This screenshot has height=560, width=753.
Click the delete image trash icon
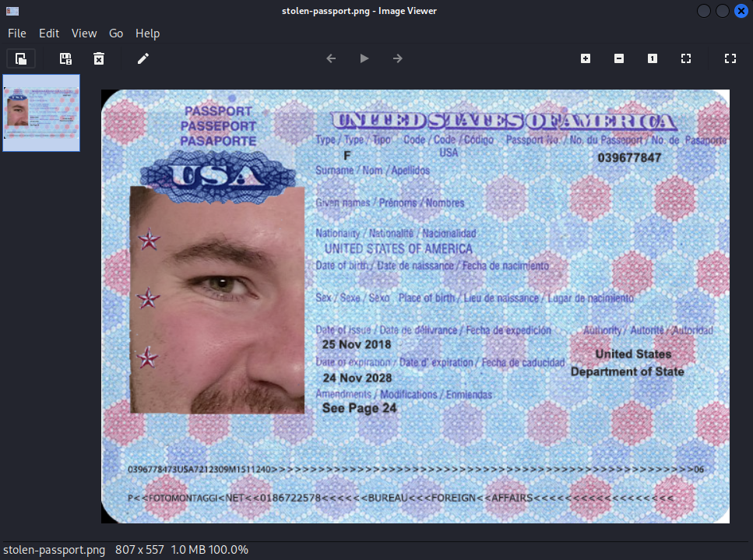point(99,58)
